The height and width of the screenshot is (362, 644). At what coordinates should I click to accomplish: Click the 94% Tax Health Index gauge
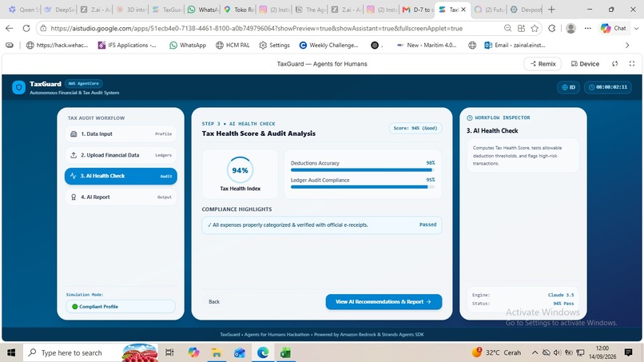click(x=240, y=170)
